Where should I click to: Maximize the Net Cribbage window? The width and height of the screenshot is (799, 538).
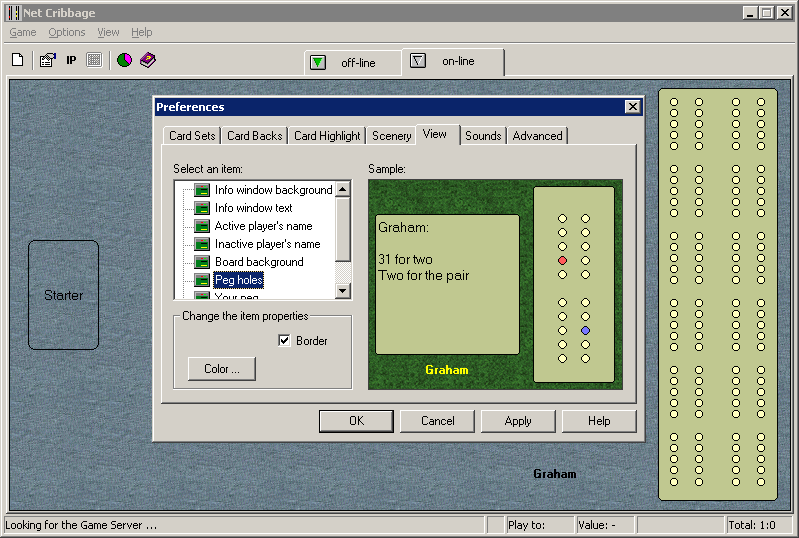(x=766, y=13)
